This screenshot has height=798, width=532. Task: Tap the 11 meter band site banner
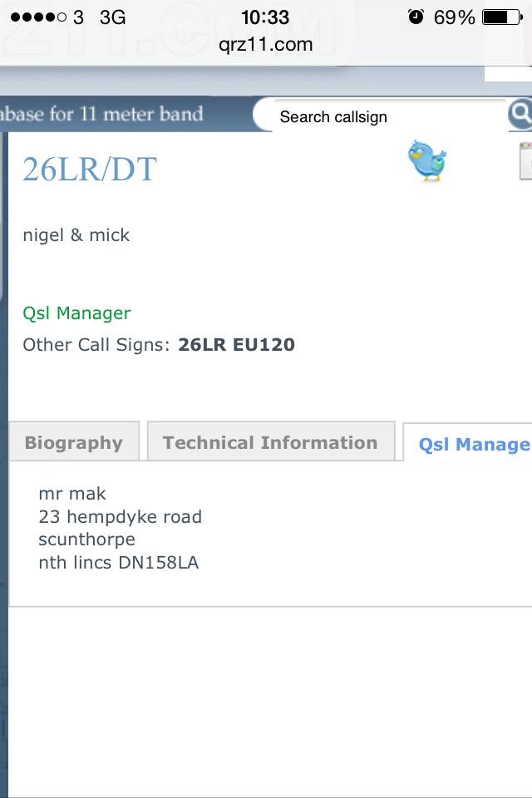coord(102,114)
